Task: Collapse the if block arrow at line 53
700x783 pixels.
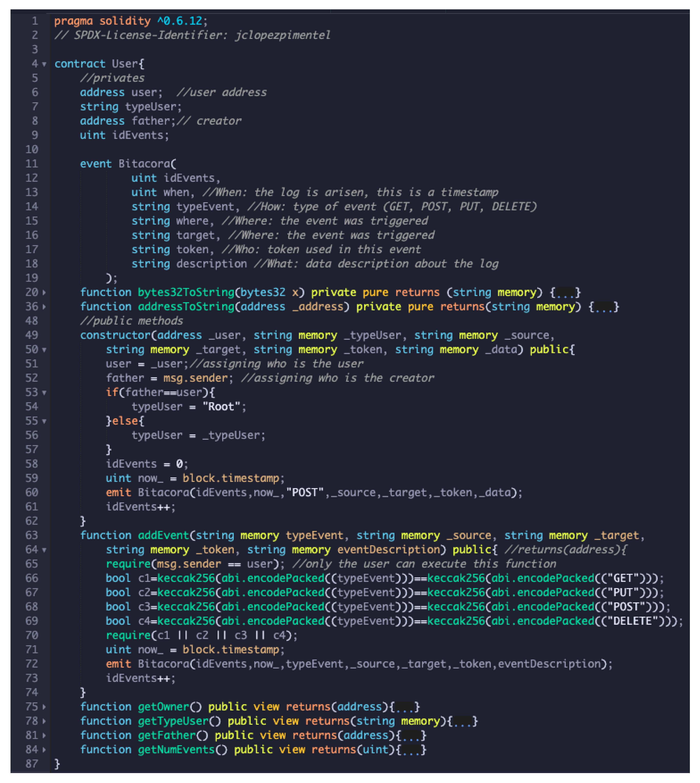Action: (44, 393)
